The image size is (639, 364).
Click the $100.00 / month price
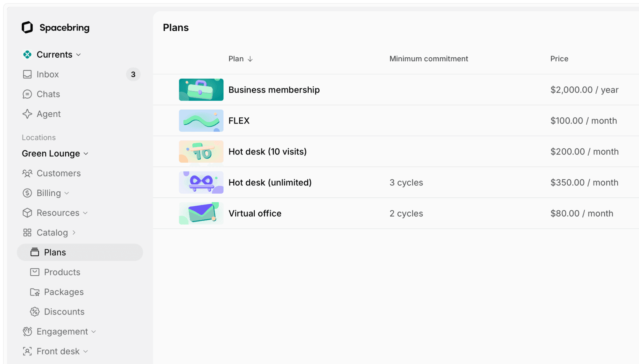click(x=584, y=121)
